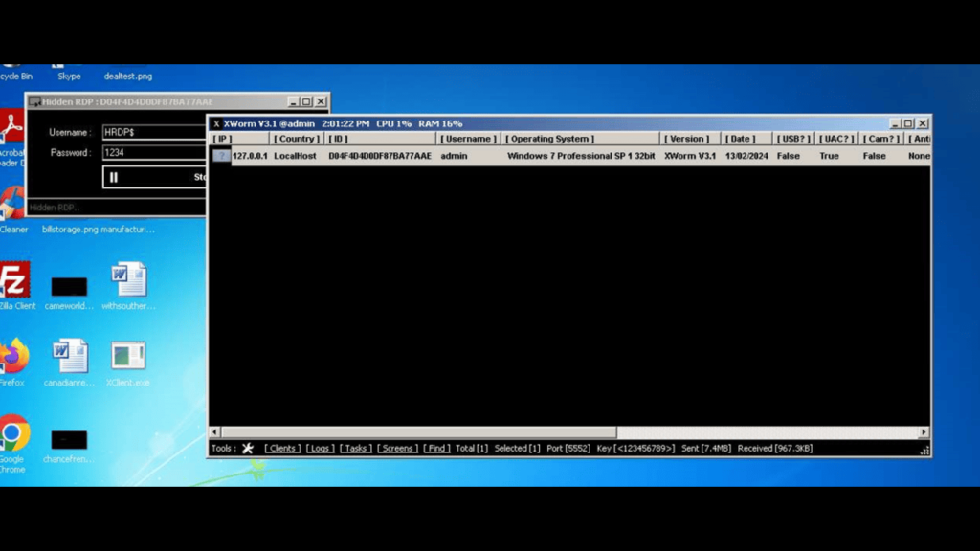Open the canadianre Word document

click(x=69, y=363)
